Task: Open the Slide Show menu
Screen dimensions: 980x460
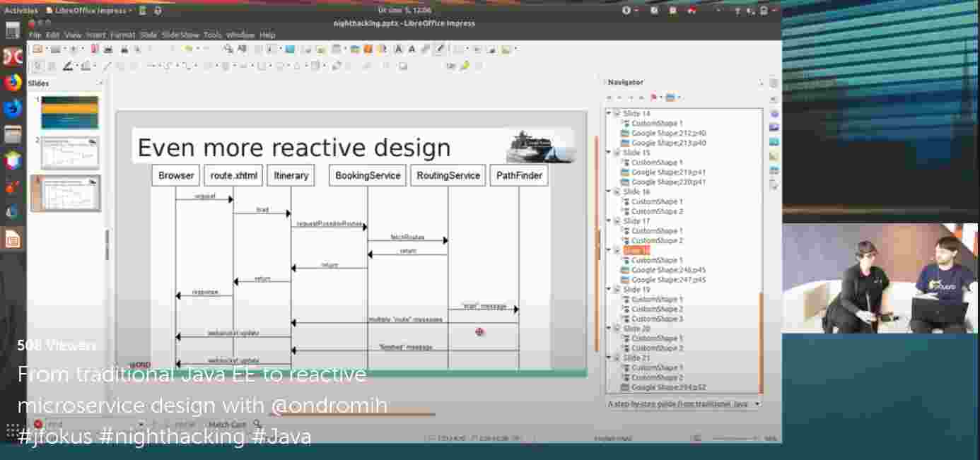Action: point(180,35)
